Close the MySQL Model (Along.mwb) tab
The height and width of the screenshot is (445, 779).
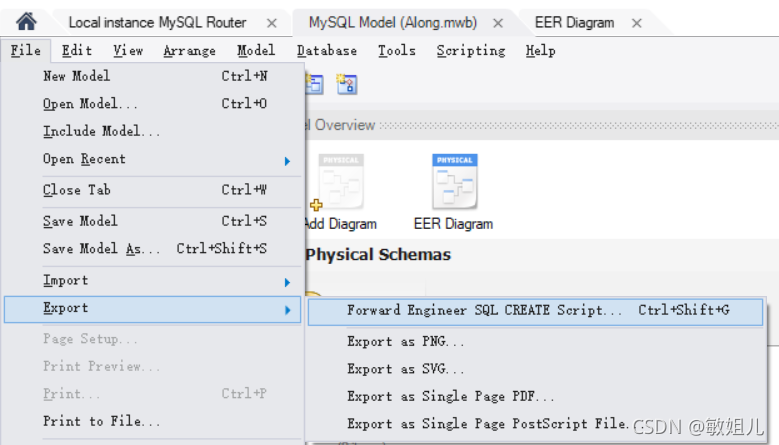coord(498,23)
